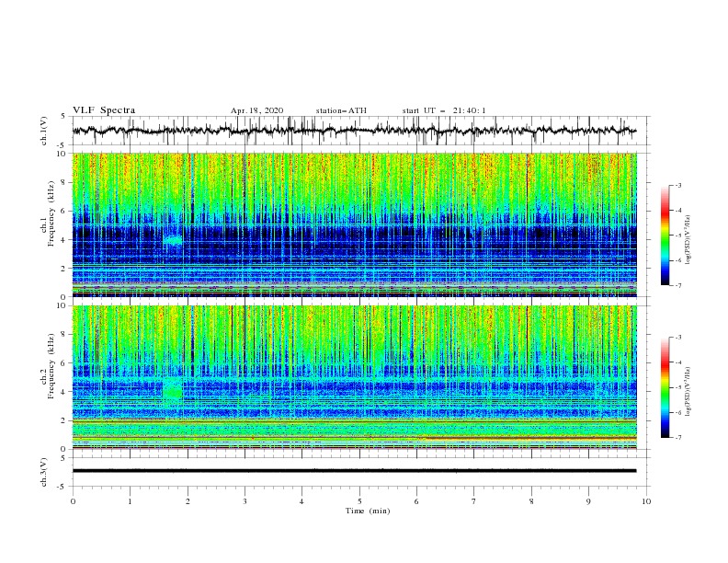
Task: Click the "VLF Spectra" plot title
Action: click(x=104, y=110)
